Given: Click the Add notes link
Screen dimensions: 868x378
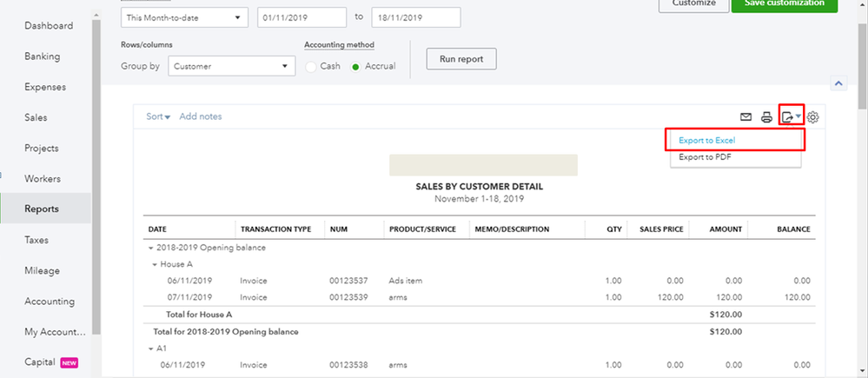Looking at the screenshot, I should point(200,116).
